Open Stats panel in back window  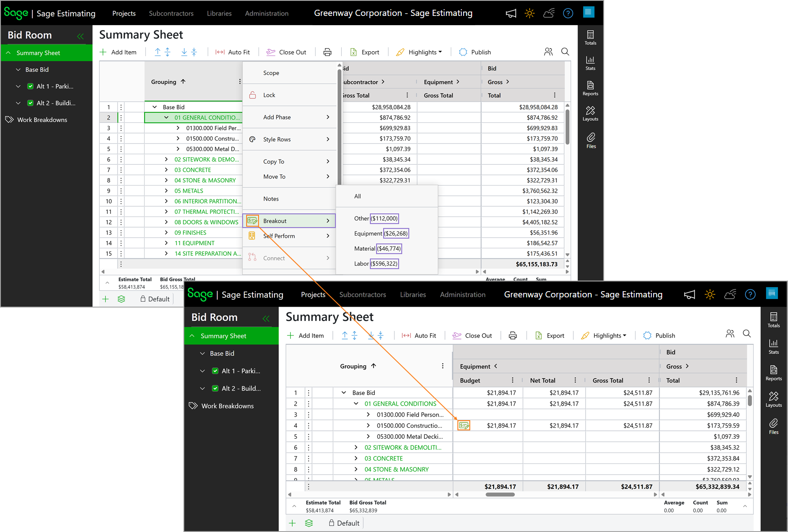[x=590, y=63]
